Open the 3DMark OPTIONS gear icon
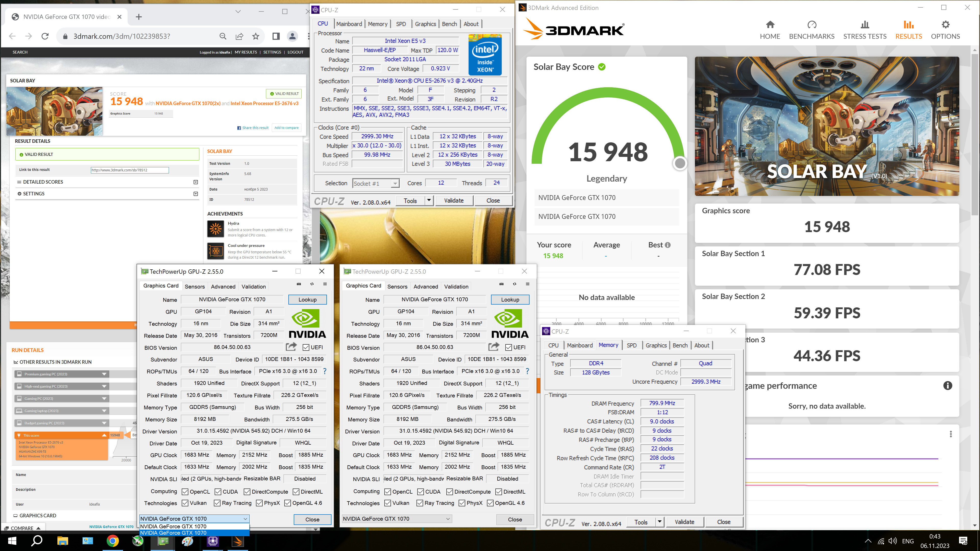This screenshot has height=551, width=980. 945,25
